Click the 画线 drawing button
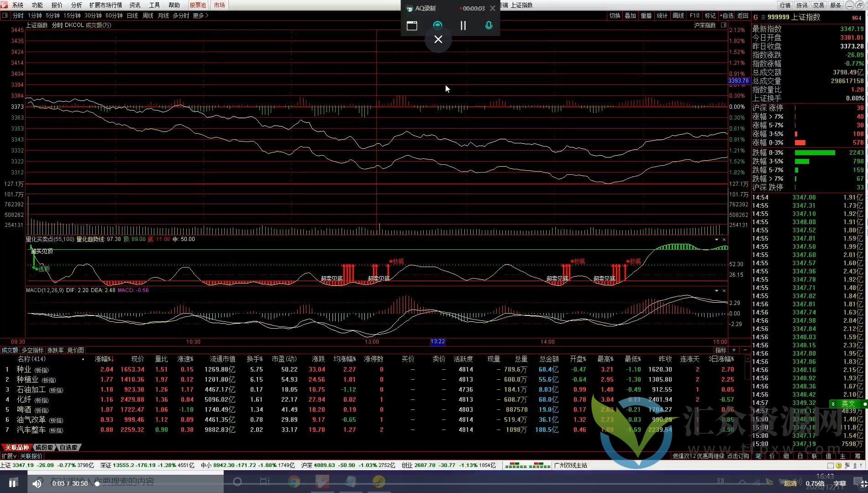Screen dimensions: 868x493 [678, 16]
